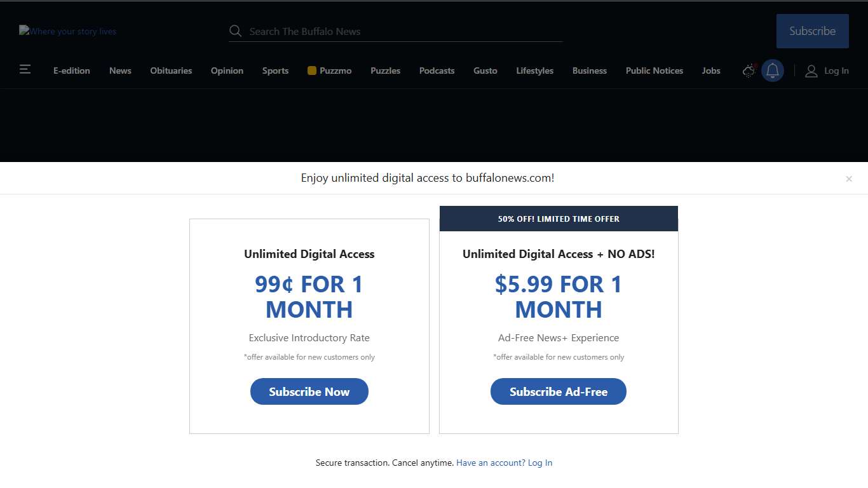Click the Puzzmo square icon
This screenshot has height=488, width=868.
coord(312,71)
